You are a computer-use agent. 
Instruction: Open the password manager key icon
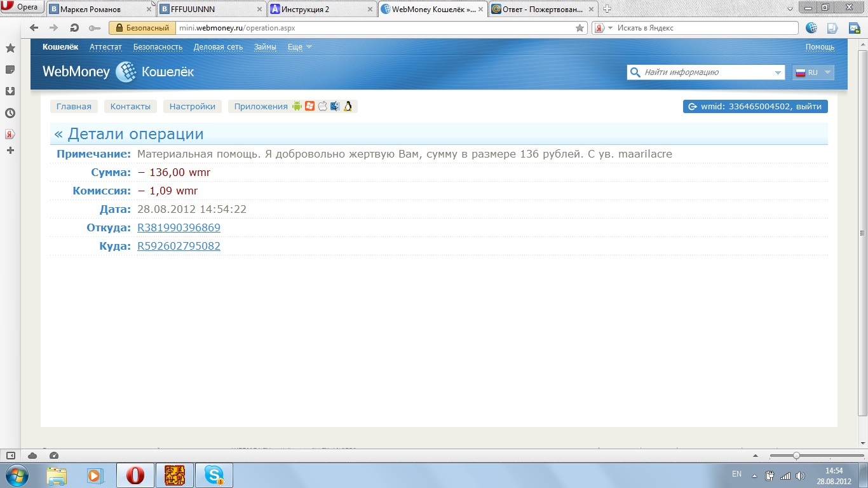[x=95, y=28]
